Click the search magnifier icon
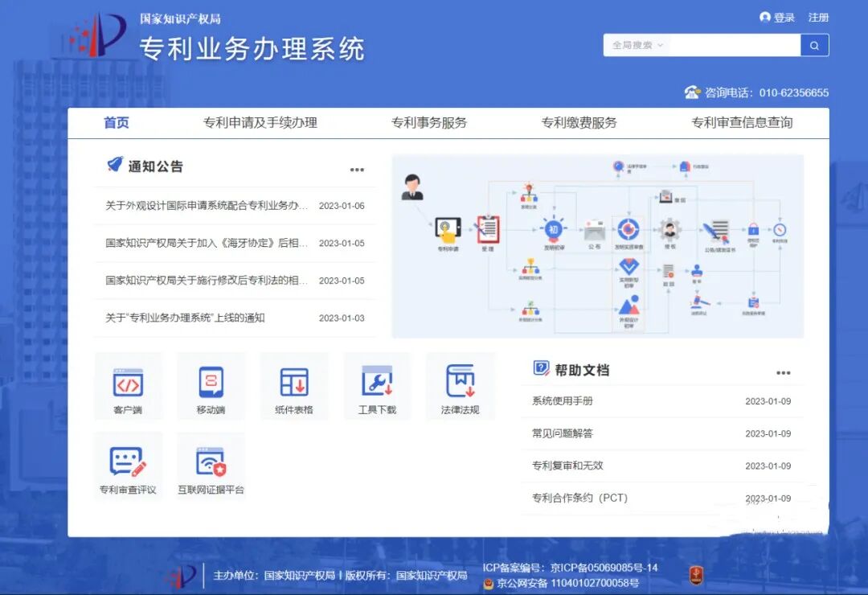The image size is (868, 595). [814, 45]
